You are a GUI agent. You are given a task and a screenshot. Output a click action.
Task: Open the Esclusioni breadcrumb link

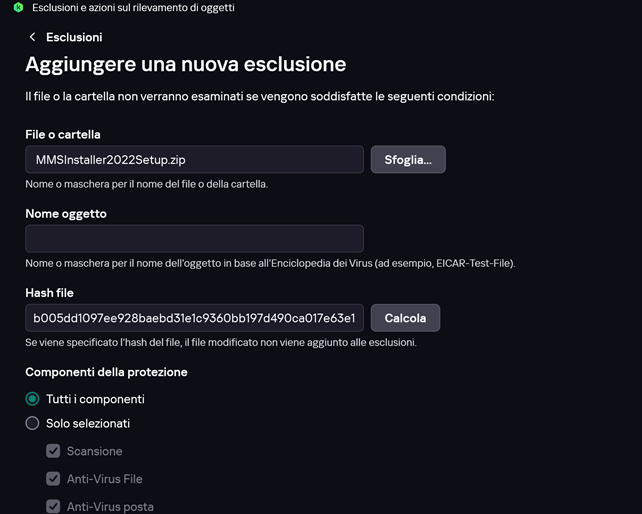[74, 37]
